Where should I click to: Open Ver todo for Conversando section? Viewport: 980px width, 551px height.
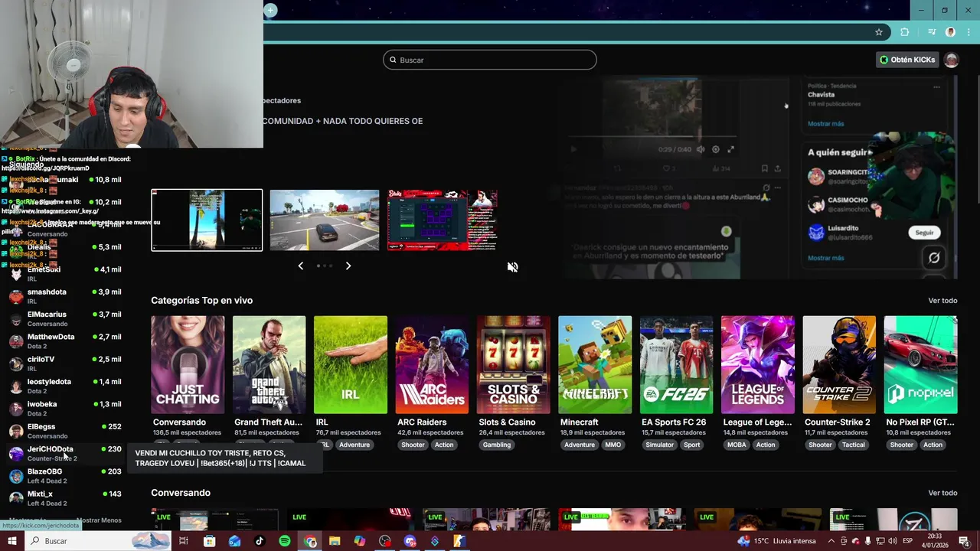942,493
